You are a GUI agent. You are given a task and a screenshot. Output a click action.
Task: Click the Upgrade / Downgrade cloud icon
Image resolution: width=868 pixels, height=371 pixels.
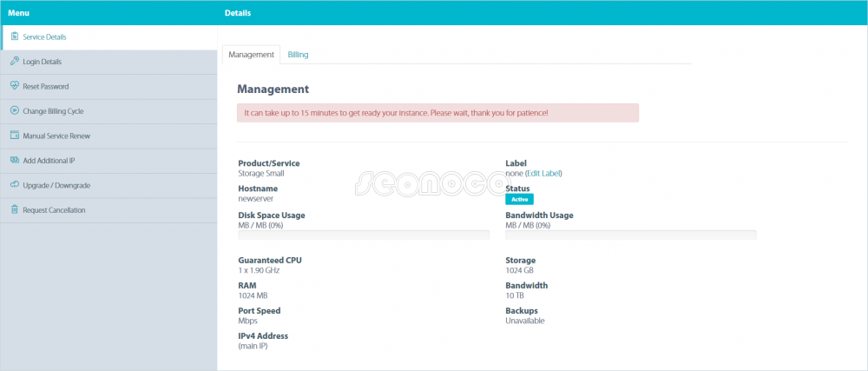(x=15, y=185)
